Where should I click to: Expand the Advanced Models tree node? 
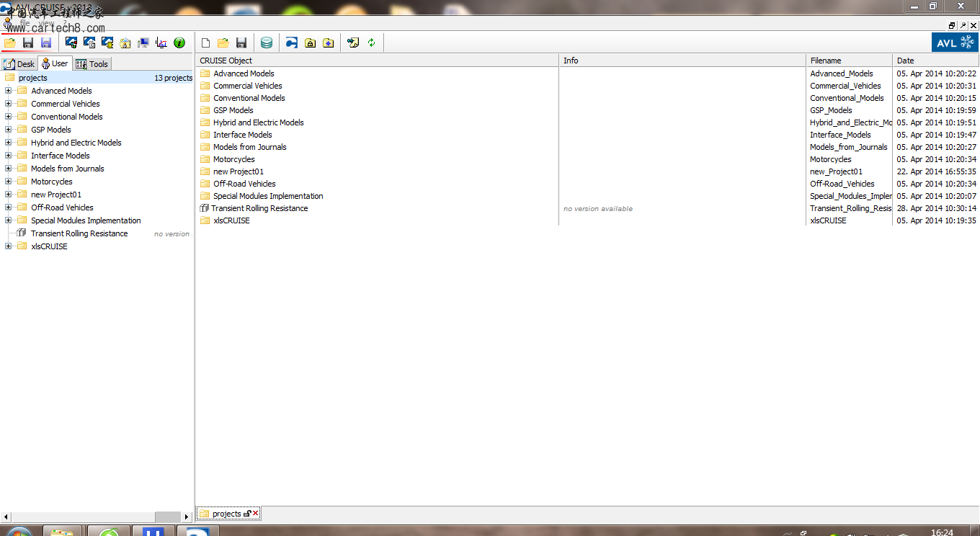click(9, 91)
